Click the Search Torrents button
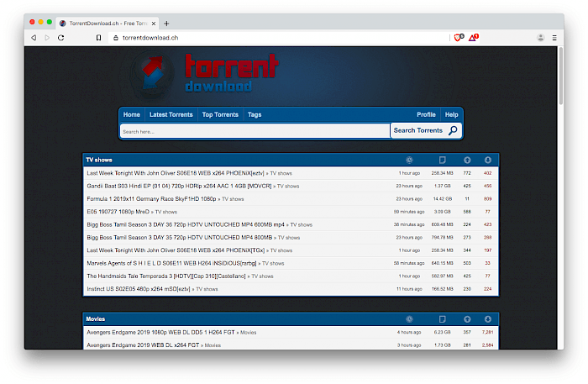 tap(426, 130)
